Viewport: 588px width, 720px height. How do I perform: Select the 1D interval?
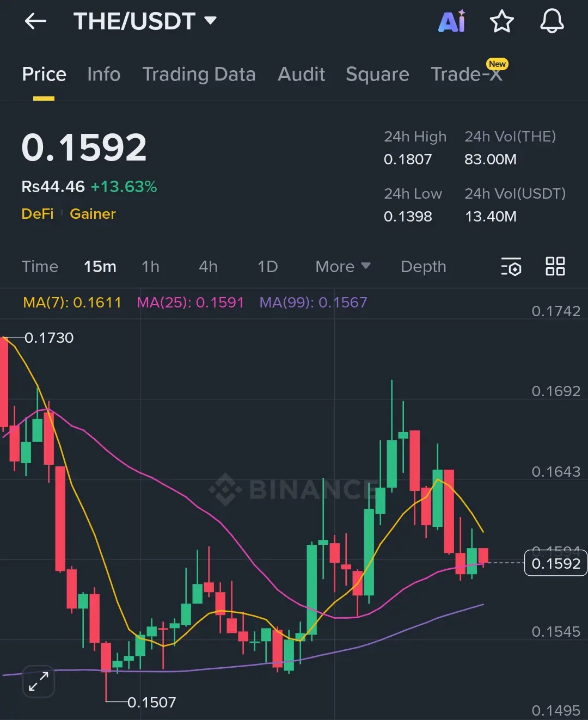pyautogui.click(x=267, y=267)
